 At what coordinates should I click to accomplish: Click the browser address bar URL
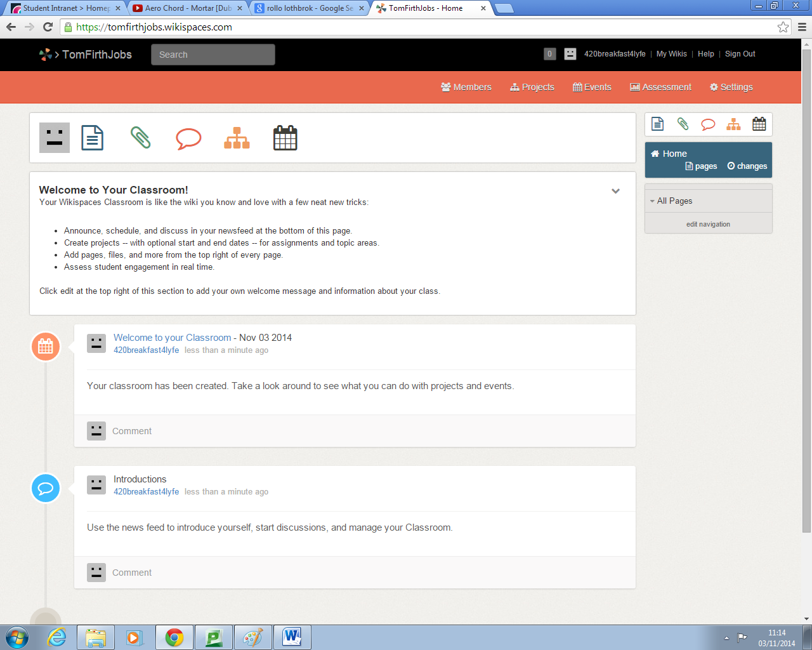154,27
